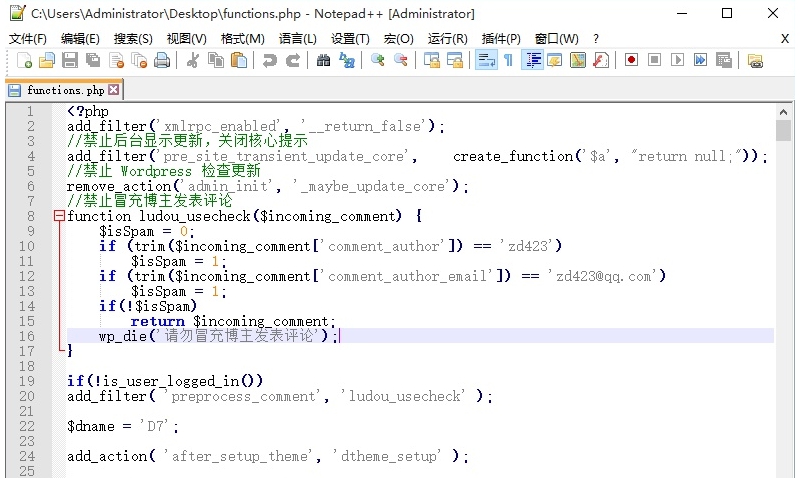Toggle Show All Characters pilcrow button
The width and height of the screenshot is (801, 478).
point(508,60)
